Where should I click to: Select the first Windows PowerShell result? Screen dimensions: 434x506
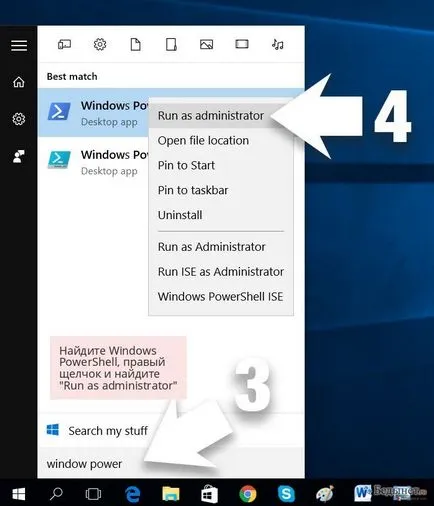(x=93, y=113)
